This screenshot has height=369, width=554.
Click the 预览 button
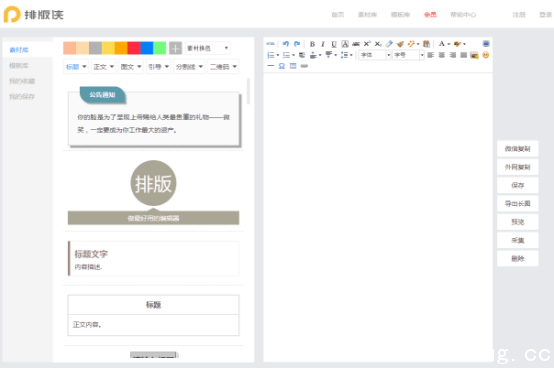tap(518, 222)
